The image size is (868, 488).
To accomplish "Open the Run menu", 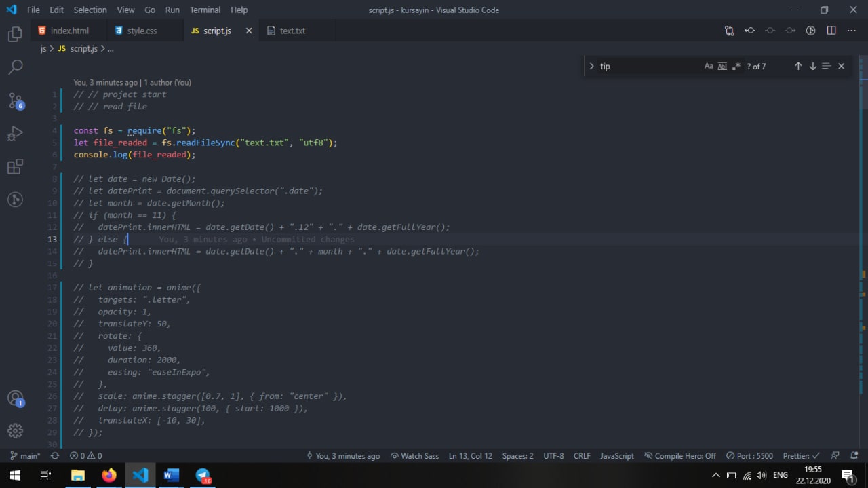I will point(172,10).
